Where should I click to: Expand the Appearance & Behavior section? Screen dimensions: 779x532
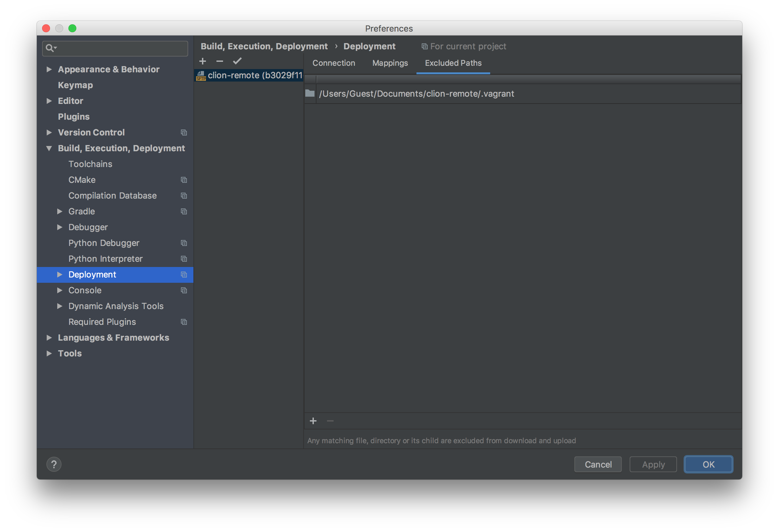pyautogui.click(x=49, y=69)
